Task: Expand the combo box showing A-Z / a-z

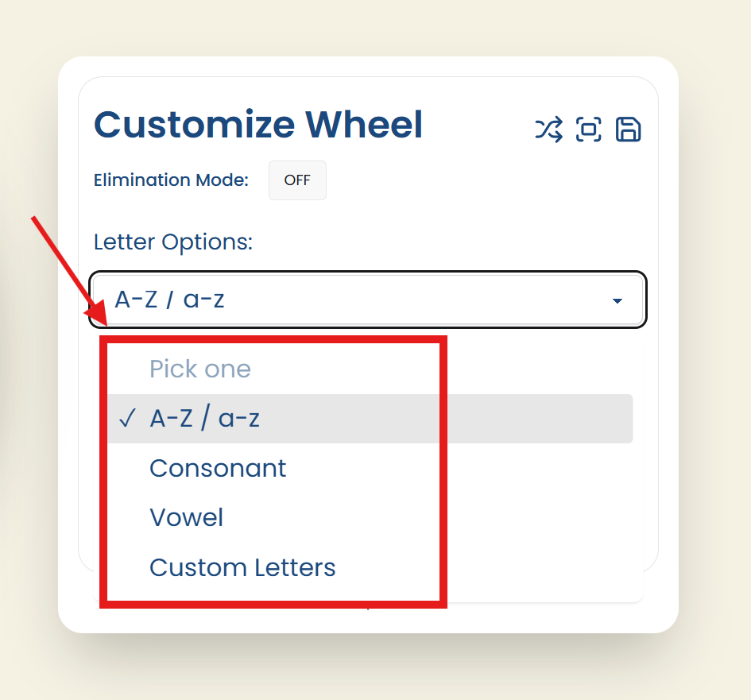Action: [367, 300]
